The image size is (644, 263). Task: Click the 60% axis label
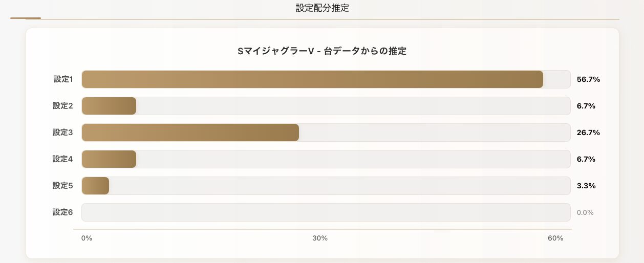[555, 238]
